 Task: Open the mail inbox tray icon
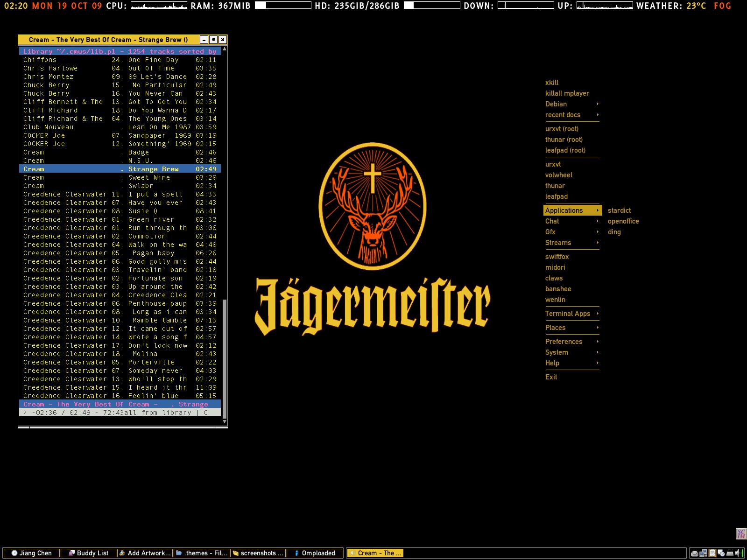(695, 553)
